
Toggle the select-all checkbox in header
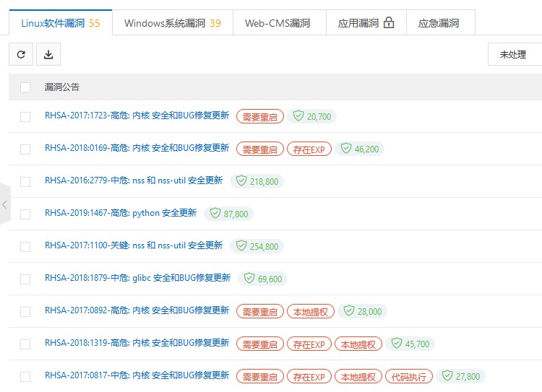tap(25, 87)
